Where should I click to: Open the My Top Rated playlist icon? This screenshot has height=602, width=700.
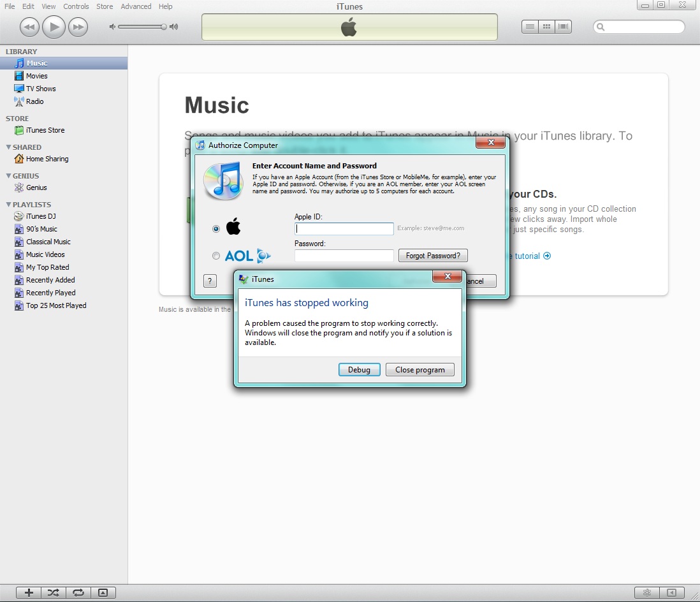pos(18,267)
